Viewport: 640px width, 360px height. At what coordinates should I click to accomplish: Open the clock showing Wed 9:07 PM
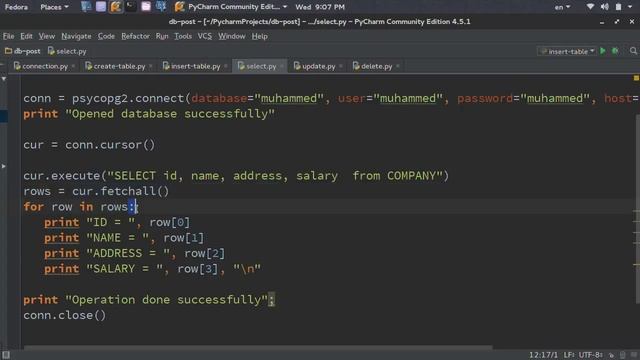[x=320, y=7]
